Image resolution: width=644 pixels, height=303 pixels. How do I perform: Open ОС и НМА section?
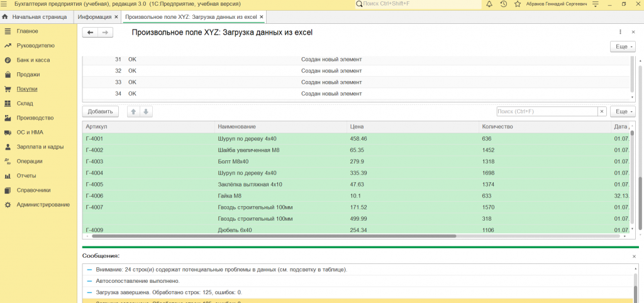tap(30, 133)
